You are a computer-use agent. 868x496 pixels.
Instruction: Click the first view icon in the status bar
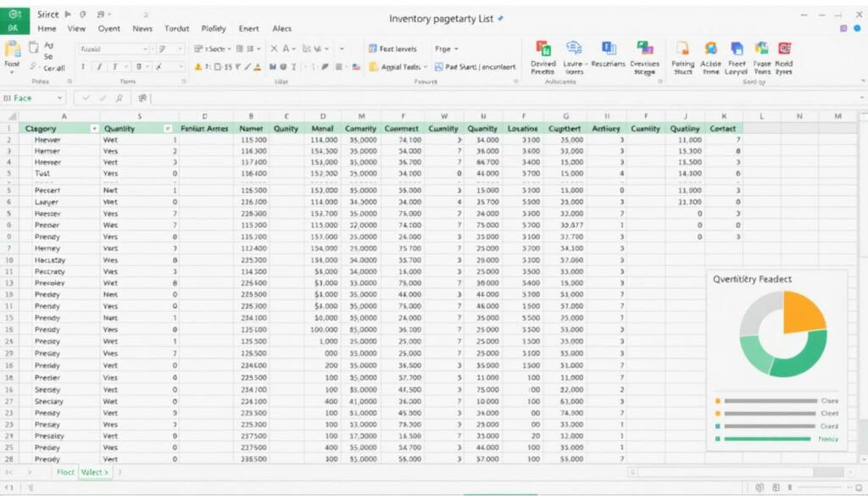coord(759,488)
